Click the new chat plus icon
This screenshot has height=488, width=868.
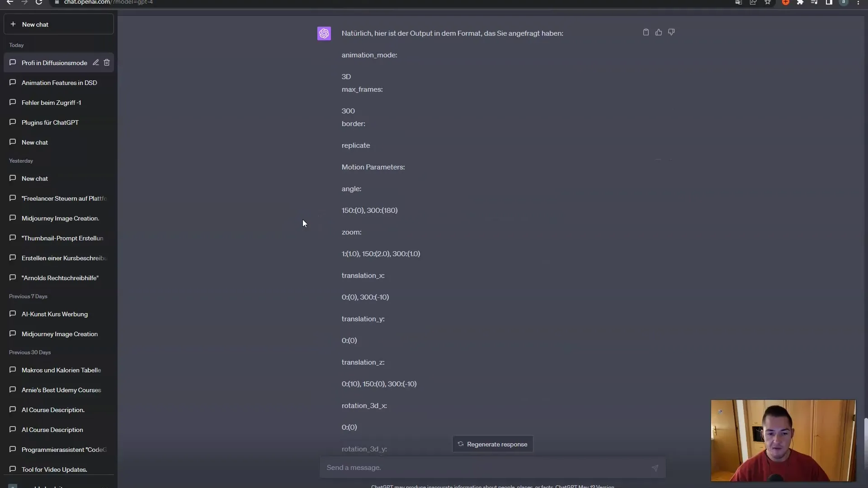[x=13, y=24]
